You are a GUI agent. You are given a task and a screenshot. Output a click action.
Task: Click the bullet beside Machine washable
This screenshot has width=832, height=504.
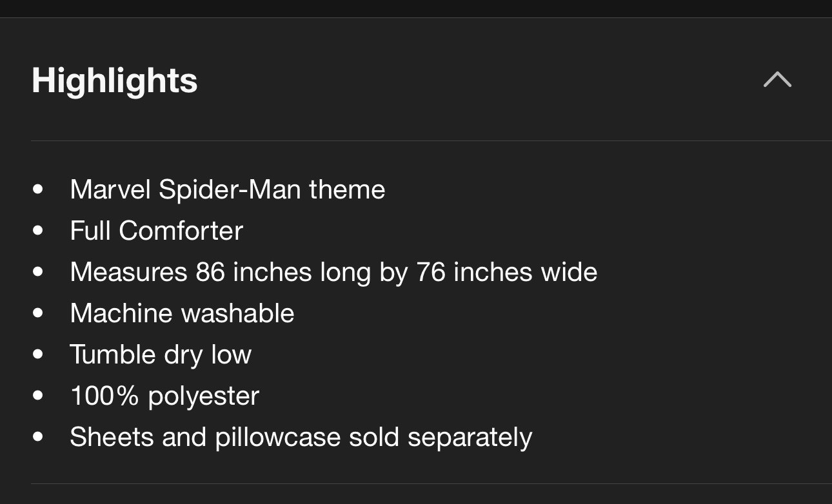pos(38,313)
